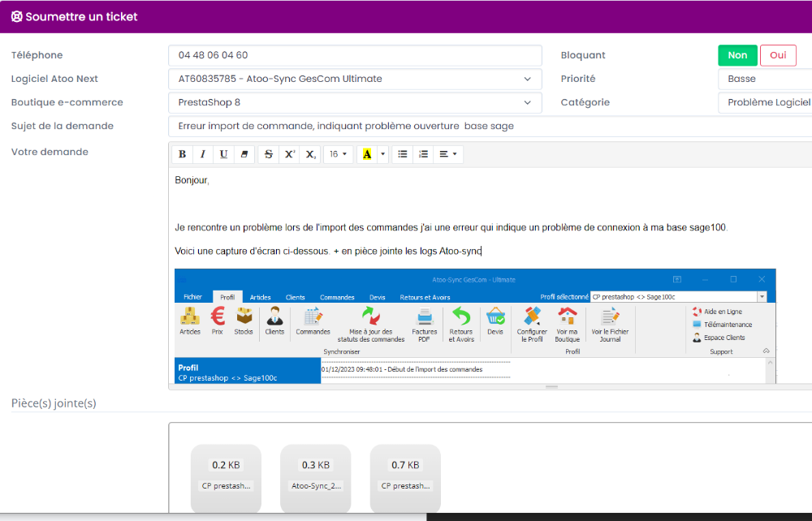Screen dimensions: 812x521
Task: Click the Prix euro icon
Action: (x=218, y=321)
